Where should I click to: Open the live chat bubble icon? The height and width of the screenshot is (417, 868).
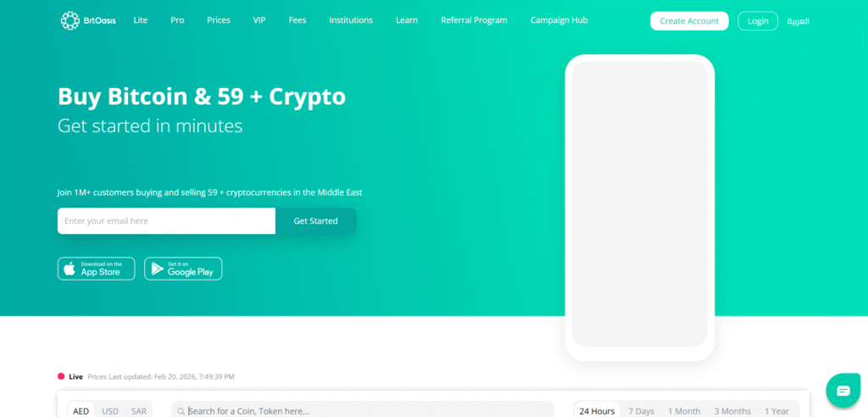pos(843,391)
